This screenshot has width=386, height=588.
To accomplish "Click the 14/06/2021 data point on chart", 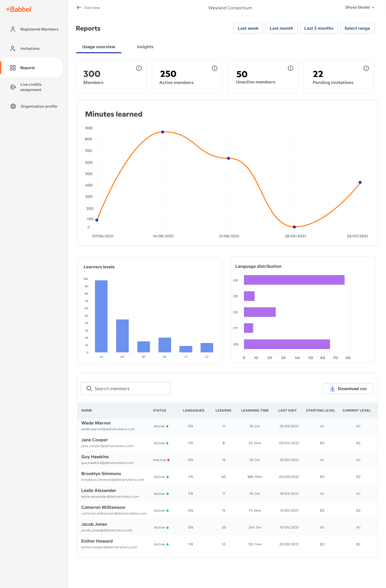I will point(162,132).
